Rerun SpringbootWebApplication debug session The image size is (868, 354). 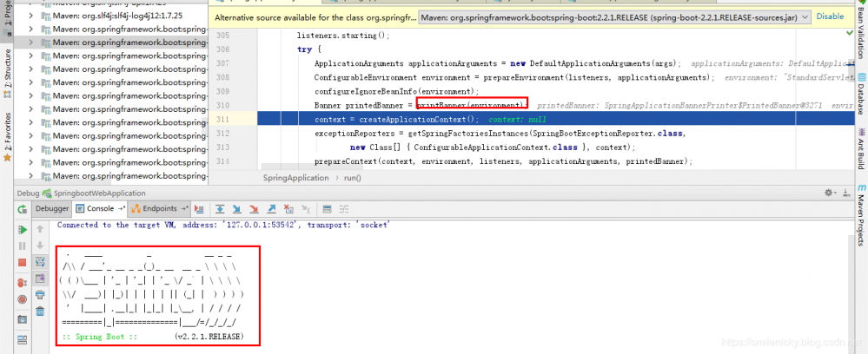tap(22, 209)
